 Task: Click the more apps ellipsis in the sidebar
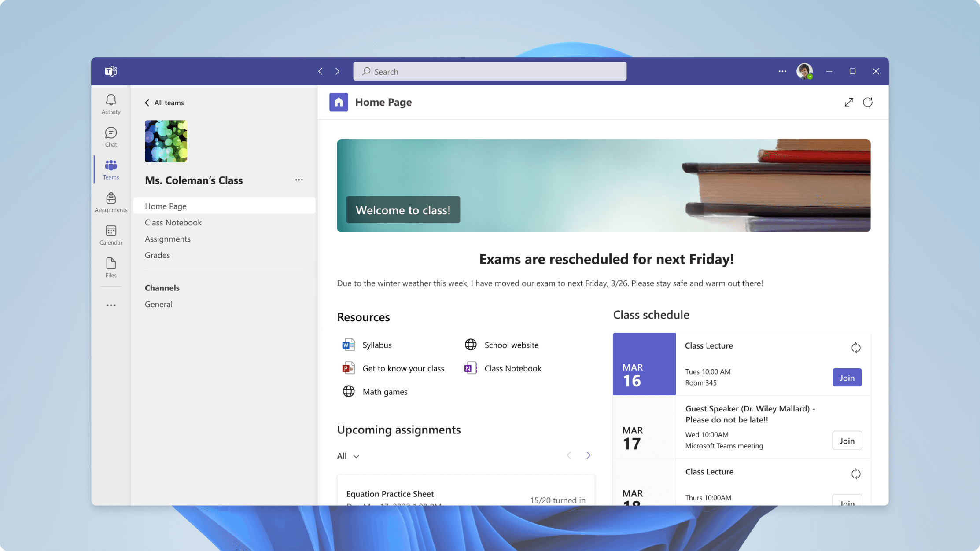pyautogui.click(x=111, y=305)
